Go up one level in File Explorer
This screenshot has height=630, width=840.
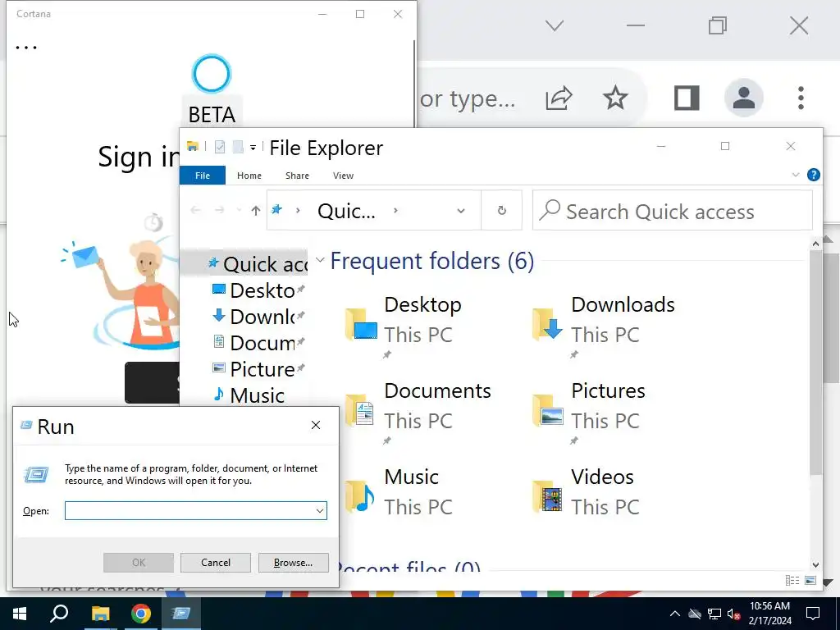coord(256,211)
